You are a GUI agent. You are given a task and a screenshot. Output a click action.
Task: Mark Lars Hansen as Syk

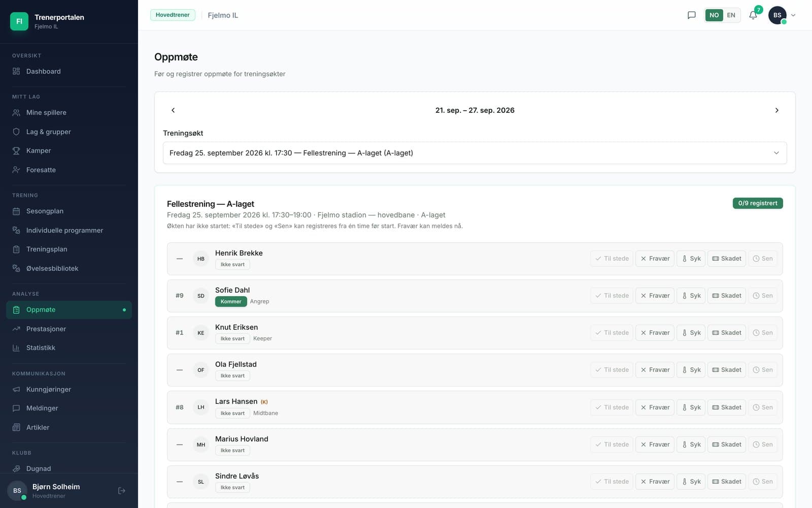click(691, 407)
